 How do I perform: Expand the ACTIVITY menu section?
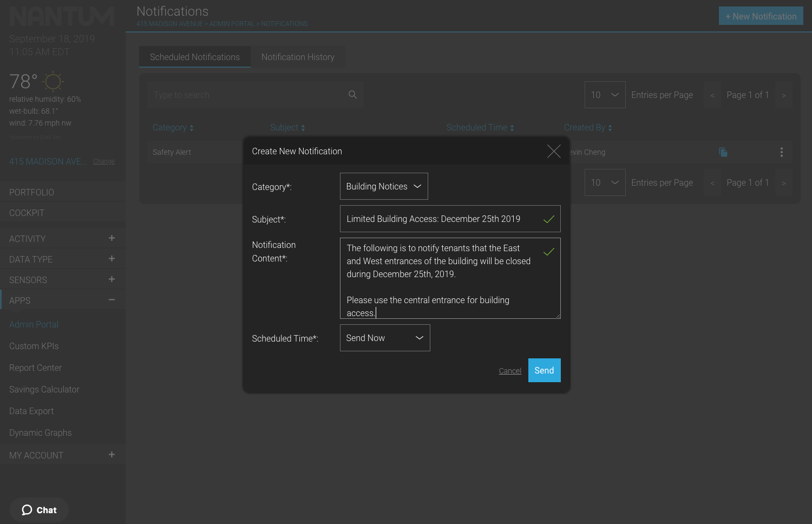point(112,238)
